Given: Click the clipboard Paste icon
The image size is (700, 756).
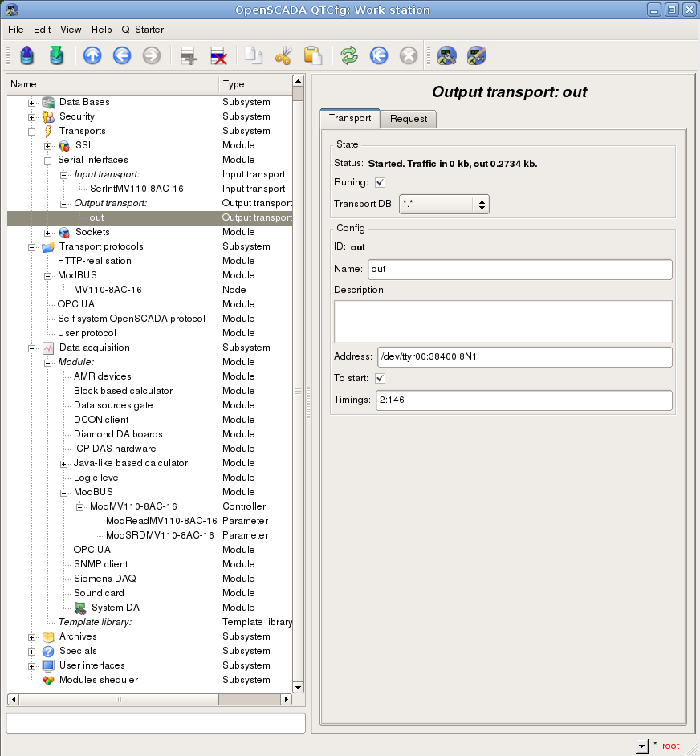Looking at the screenshot, I should [x=312, y=55].
